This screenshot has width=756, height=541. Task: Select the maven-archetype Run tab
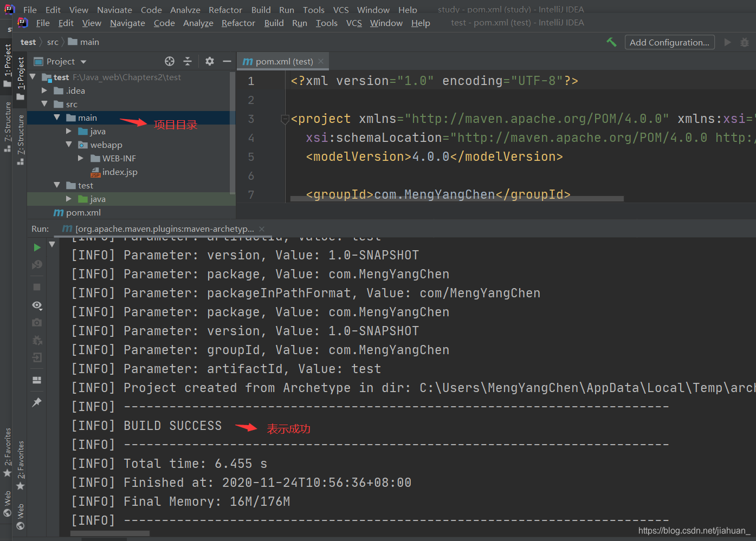click(164, 229)
